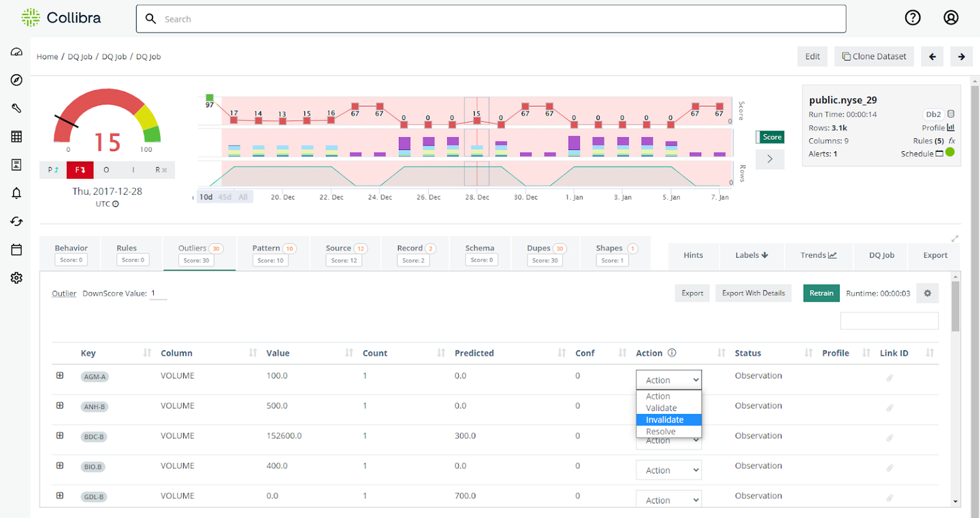Viewport: 980px width, 518px height.
Task: Select the P score toggle below the gauge
Action: 52,169
